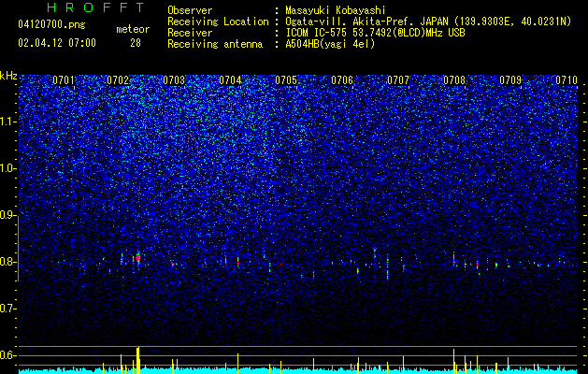Click the 0701 time marker

click(64, 79)
